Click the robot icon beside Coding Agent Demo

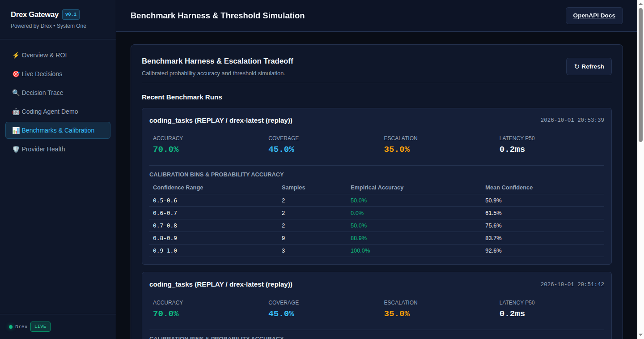point(16,112)
